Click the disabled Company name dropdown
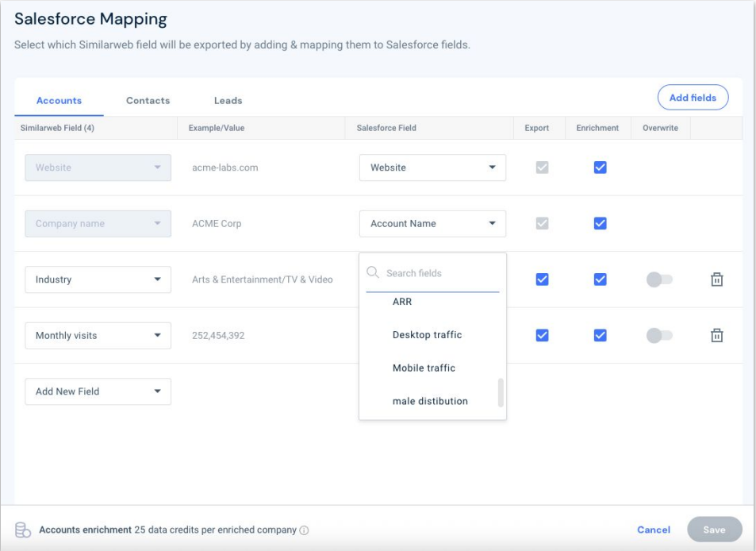The height and width of the screenshot is (551, 756). [98, 223]
